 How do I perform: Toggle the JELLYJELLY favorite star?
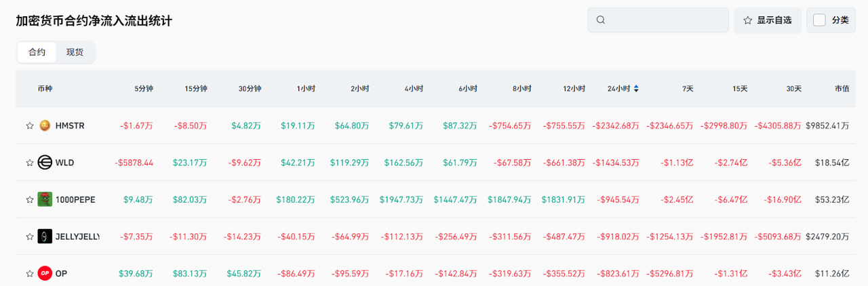(30, 237)
